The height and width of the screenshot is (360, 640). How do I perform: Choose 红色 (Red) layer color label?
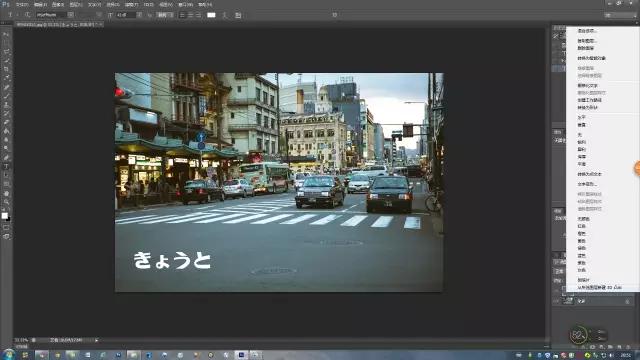582,226
